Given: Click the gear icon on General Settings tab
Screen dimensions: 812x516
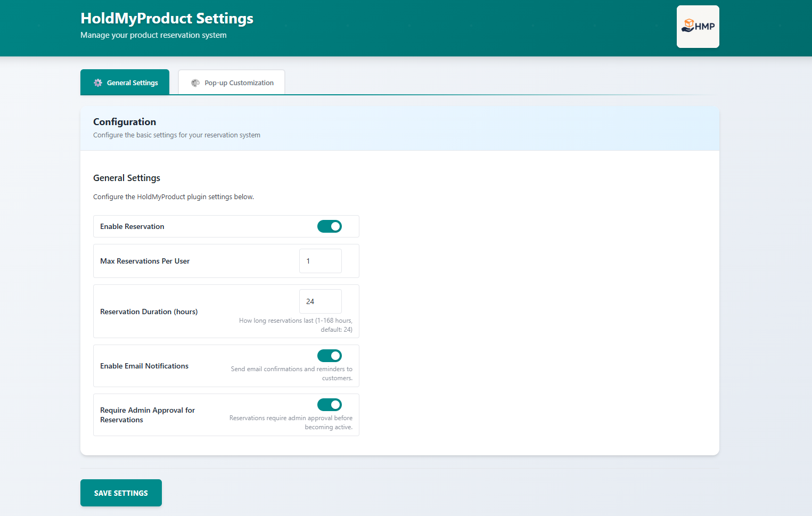Looking at the screenshot, I should pos(98,83).
